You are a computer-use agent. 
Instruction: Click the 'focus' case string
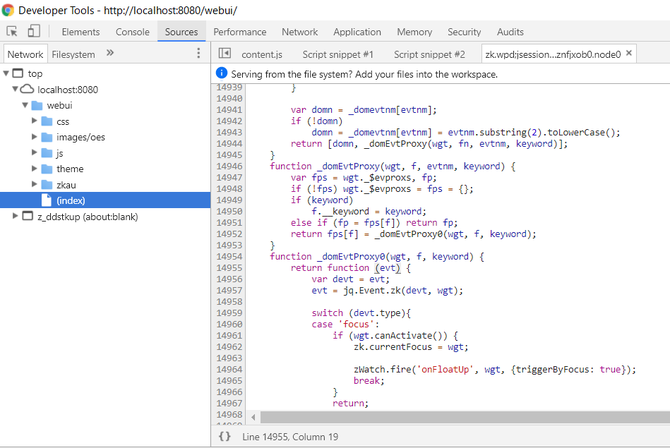pos(359,324)
